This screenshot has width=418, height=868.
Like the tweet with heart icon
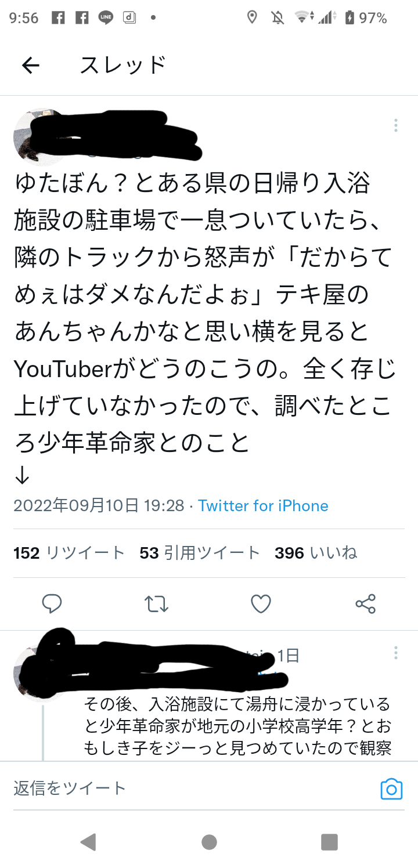[x=261, y=604]
